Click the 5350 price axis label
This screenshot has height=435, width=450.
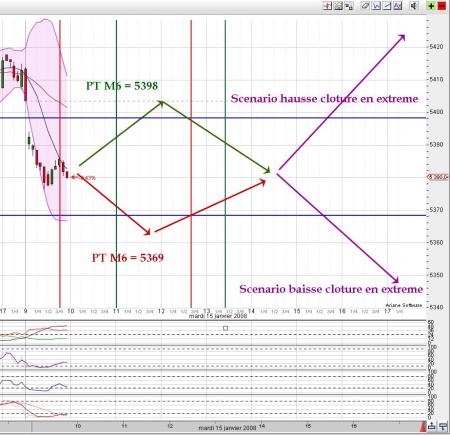pyautogui.click(x=436, y=275)
